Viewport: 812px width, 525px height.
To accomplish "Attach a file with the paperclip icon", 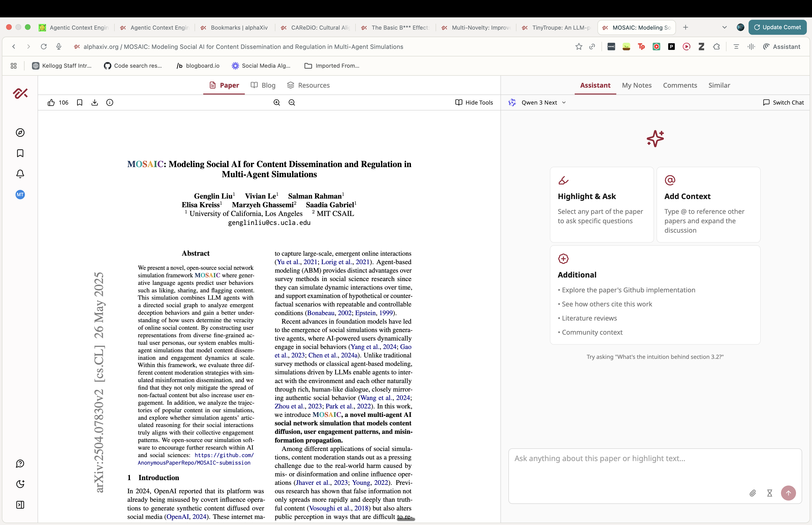I will [752, 493].
